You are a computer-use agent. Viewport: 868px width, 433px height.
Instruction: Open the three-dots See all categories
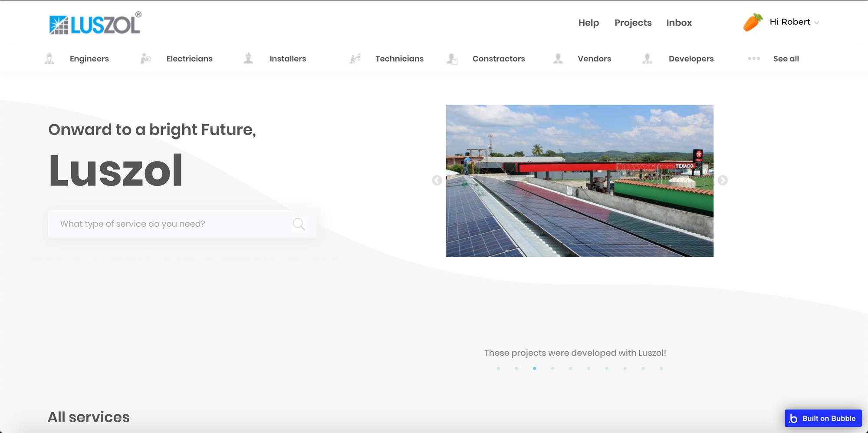click(754, 59)
